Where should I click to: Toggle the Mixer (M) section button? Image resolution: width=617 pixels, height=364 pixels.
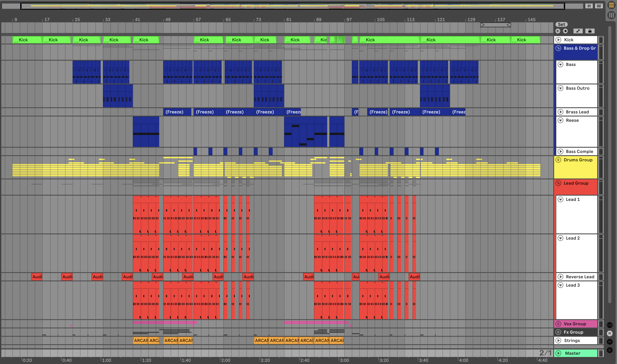pos(610,342)
